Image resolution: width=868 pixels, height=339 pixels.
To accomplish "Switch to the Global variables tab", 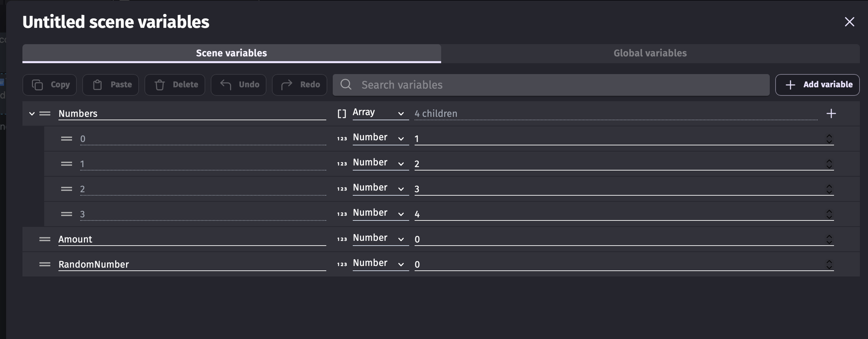I will (650, 53).
